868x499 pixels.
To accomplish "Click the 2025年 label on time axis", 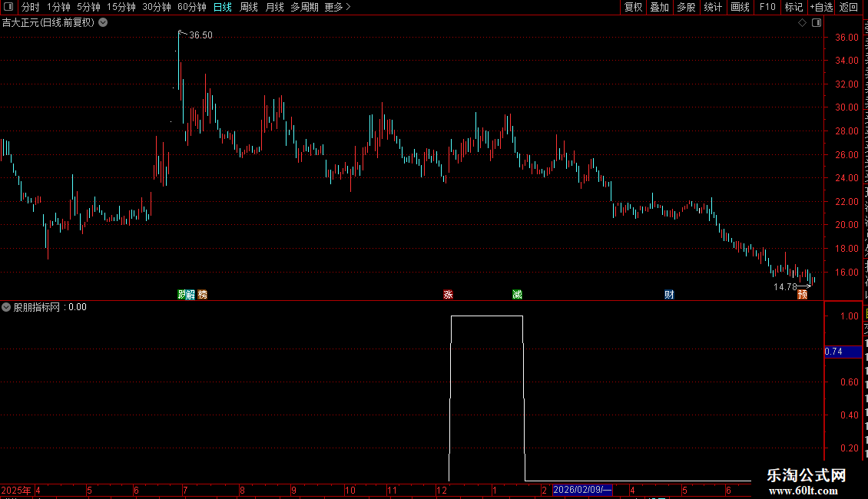I will pos(16,490).
